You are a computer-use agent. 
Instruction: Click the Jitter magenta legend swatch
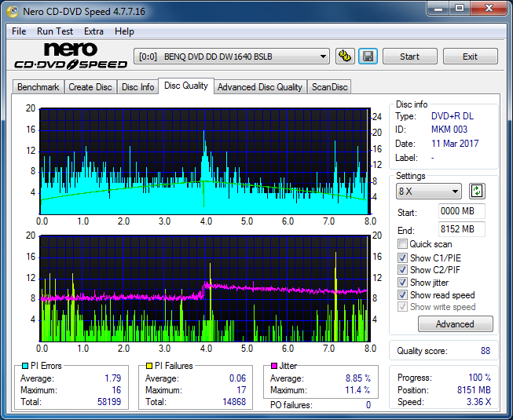(274, 365)
